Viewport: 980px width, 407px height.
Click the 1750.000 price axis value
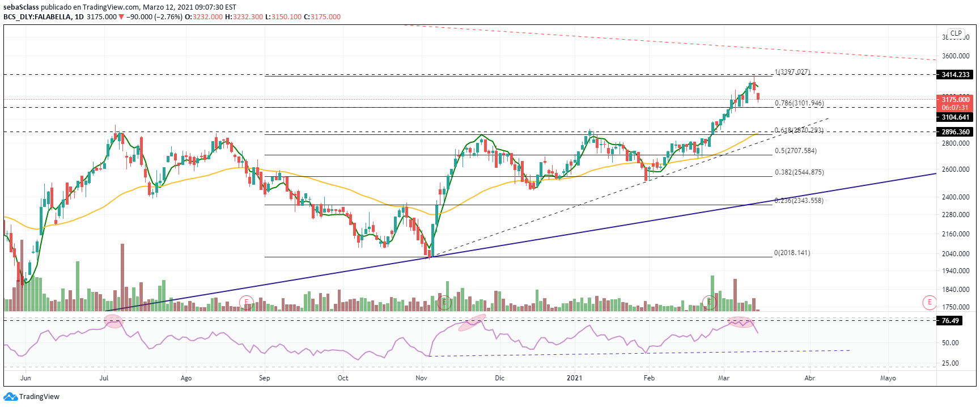tap(956, 307)
